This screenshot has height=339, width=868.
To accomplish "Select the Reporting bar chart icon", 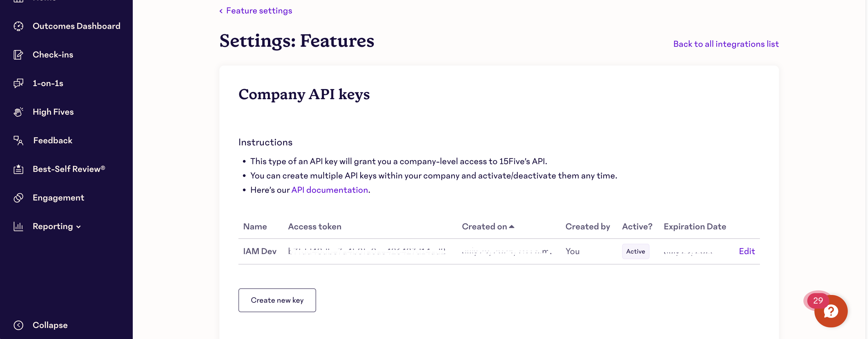I will tap(18, 226).
